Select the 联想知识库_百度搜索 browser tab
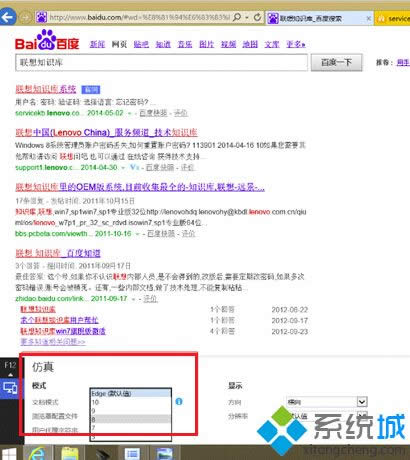This screenshot has height=460, width=410. (x=319, y=18)
